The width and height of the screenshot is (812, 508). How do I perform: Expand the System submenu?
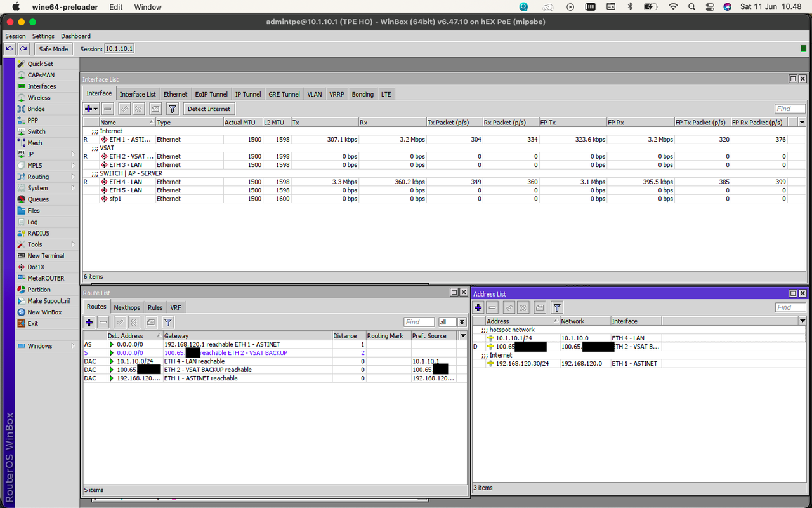73,188
